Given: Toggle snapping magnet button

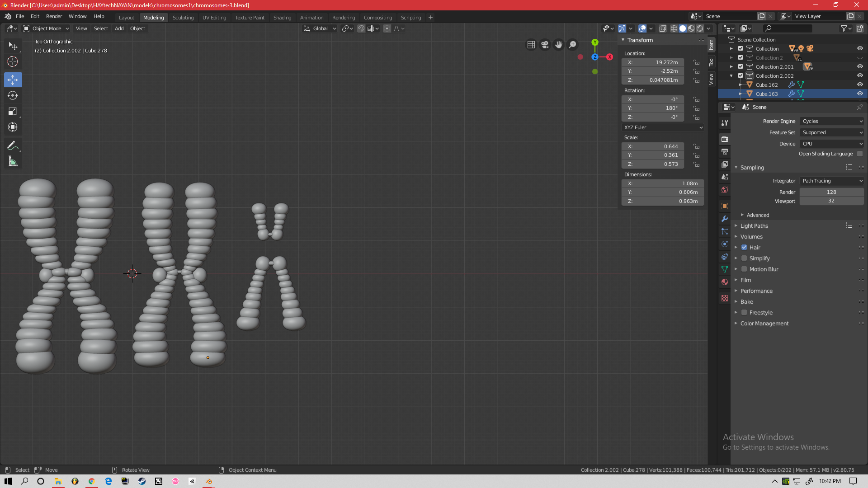Looking at the screenshot, I should click(x=361, y=28).
